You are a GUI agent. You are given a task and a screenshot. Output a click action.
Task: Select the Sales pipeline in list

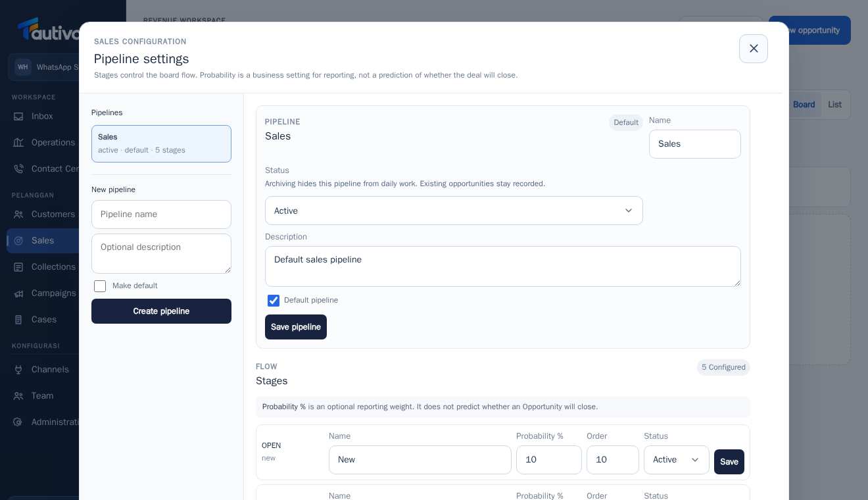[x=161, y=143]
